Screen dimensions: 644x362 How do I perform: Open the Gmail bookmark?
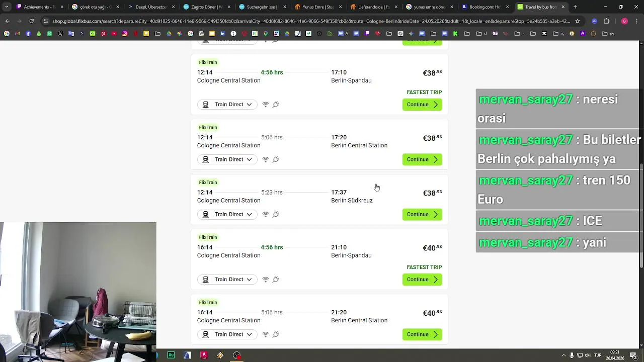click(x=17, y=34)
